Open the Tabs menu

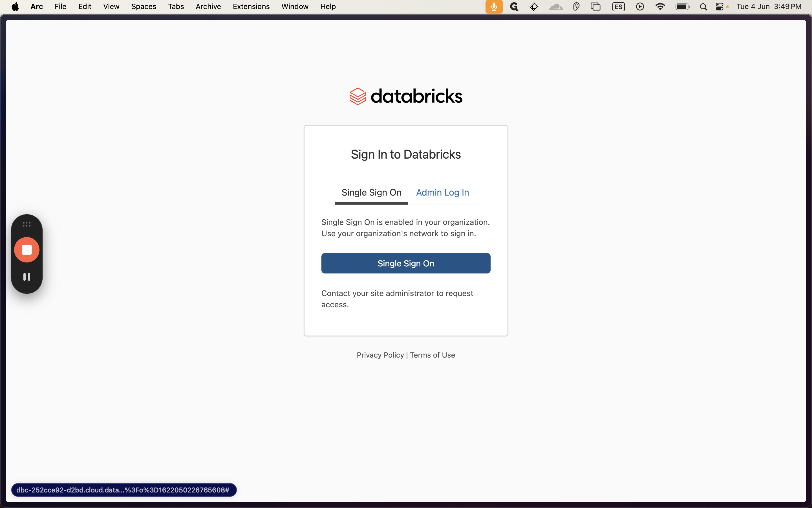pyautogui.click(x=176, y=6)
